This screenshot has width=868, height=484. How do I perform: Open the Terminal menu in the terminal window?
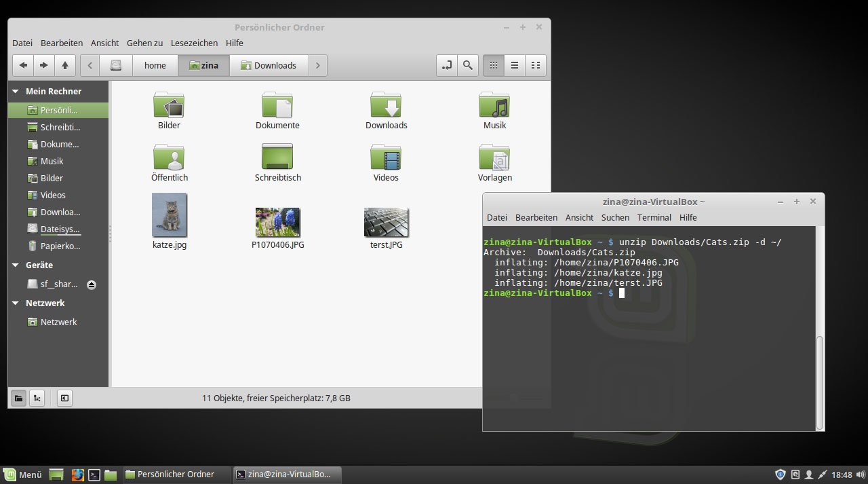click(654, 217)
